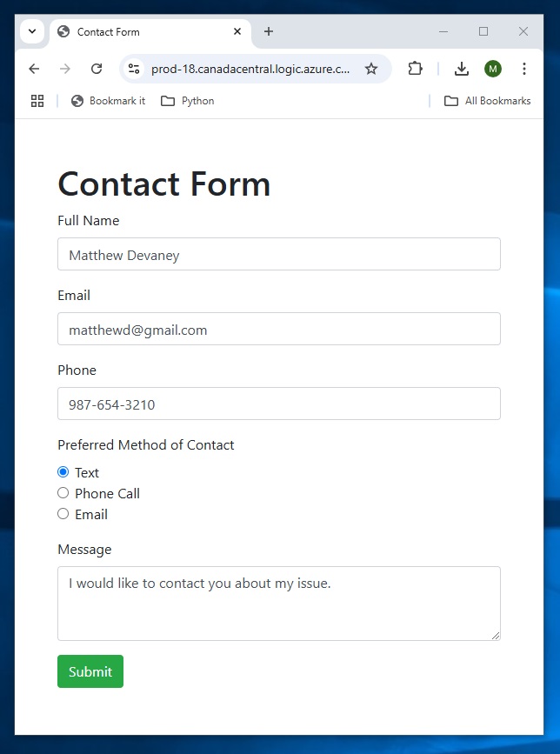The height and width of the screenshot is (754, 560).
Task: Open the Chrome three-dot menu
Action: pyautogui.click(x=524, y=69)
